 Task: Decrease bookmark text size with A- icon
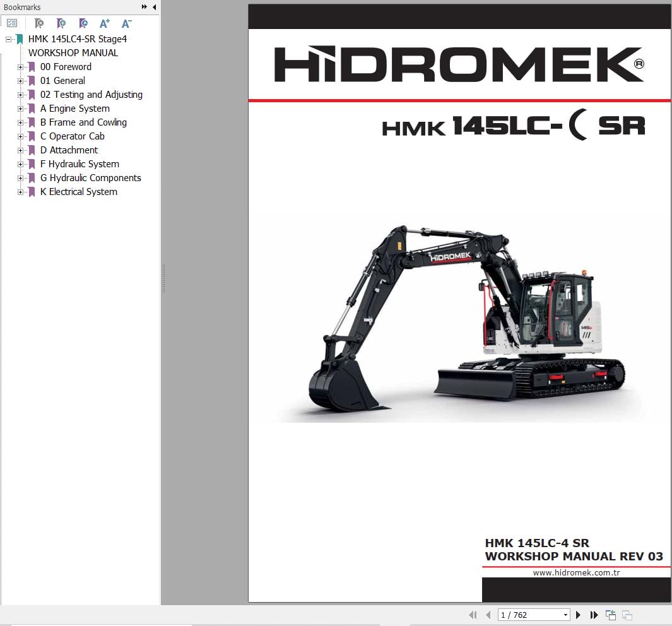point(126,23)
